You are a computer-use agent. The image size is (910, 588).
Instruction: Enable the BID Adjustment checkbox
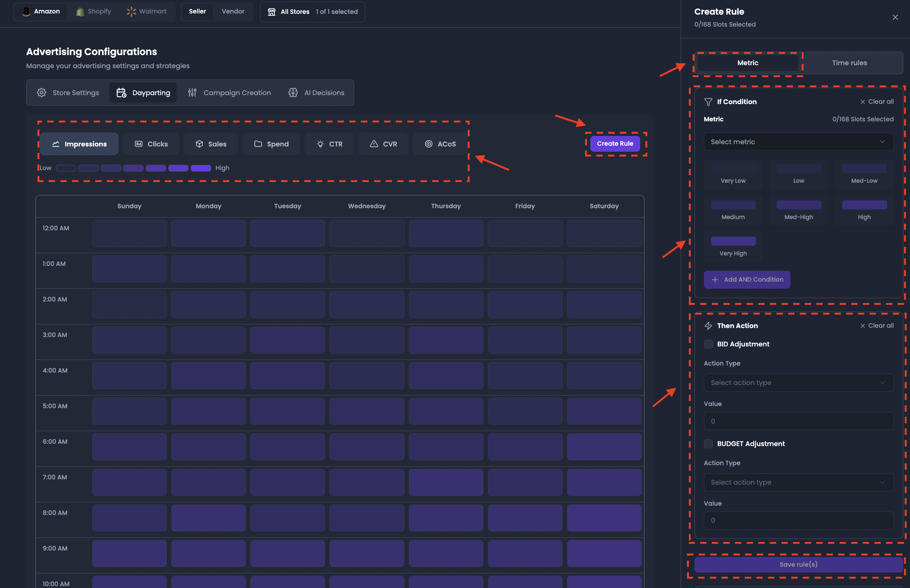pyautogui.click(x=708, y=344)
